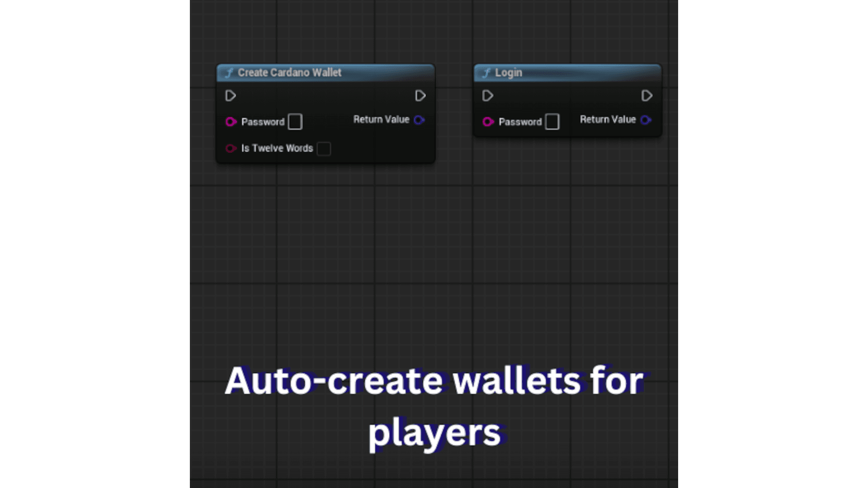The width and height of the screenshot is (868, 488).
Task: Click Return Value output pin on Create Cardano Wallet
Action: coord(419,120)
